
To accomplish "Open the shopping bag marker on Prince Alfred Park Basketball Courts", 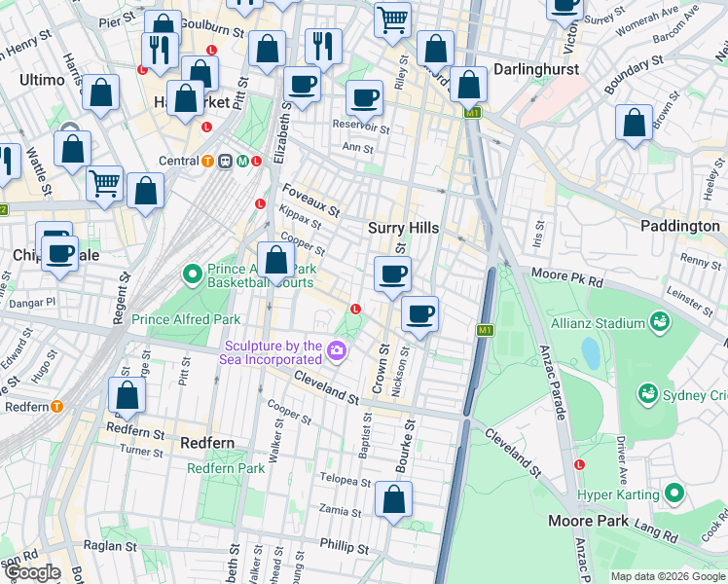I will coord(275,261).
